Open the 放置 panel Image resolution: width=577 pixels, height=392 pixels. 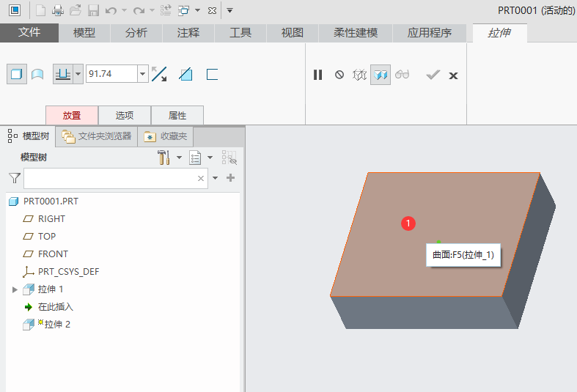click(x=72, y=115)
